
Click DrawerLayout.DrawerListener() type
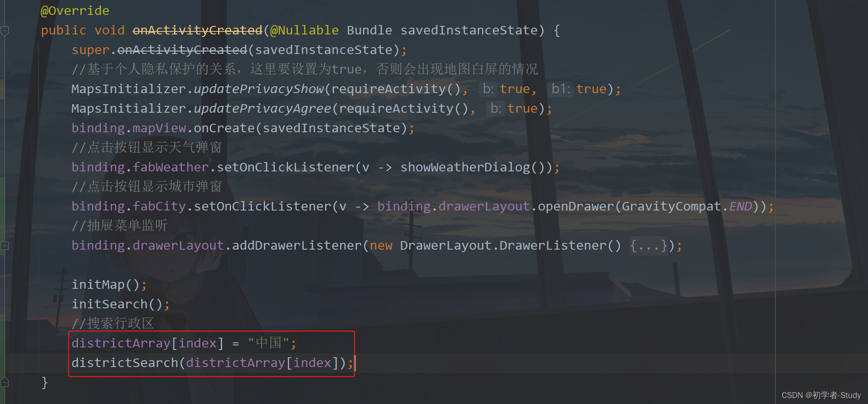(x=510, y=245)
